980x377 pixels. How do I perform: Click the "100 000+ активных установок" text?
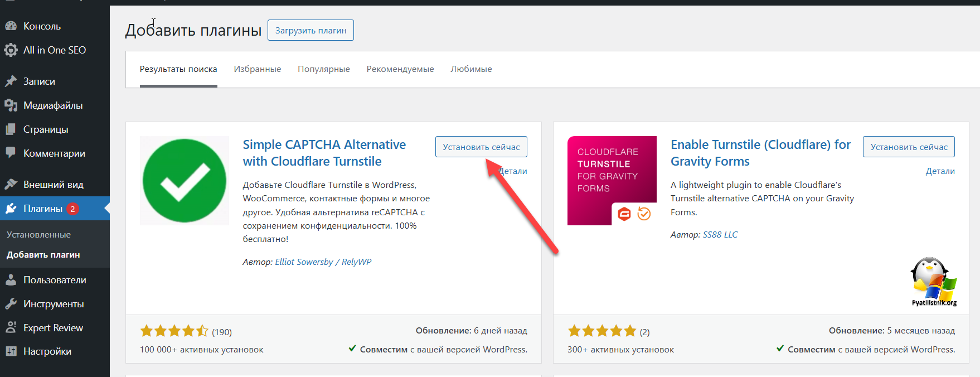click(202, 350)
